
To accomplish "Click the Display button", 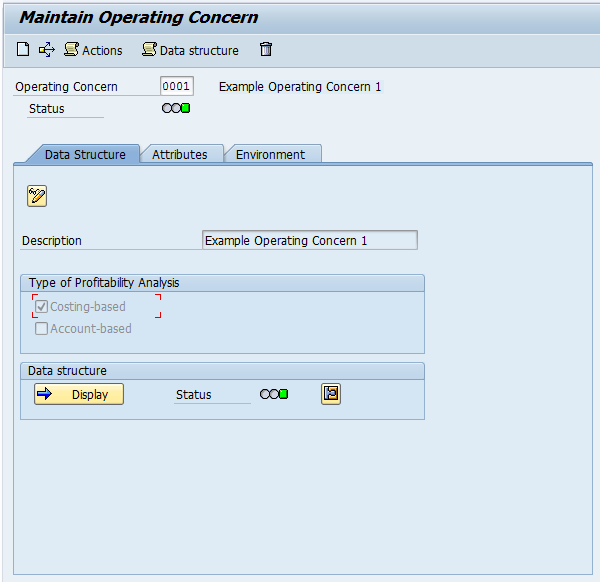I will tap(79, 394).
